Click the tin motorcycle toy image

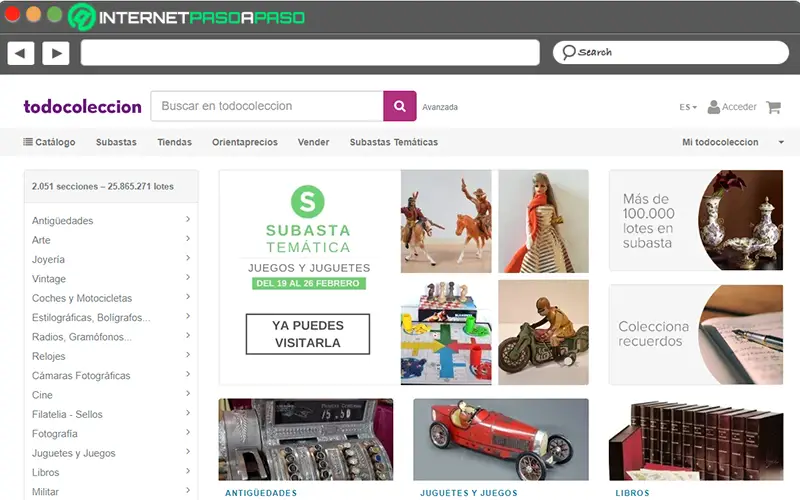click(x=543, y=332)
